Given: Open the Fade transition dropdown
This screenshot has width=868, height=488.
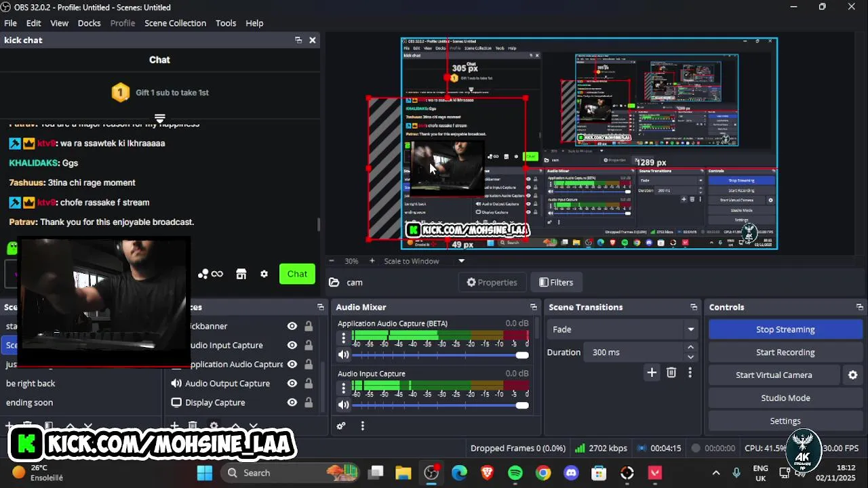Looking at the screenshot, I should pyautogui.click(x=623, y=329).
